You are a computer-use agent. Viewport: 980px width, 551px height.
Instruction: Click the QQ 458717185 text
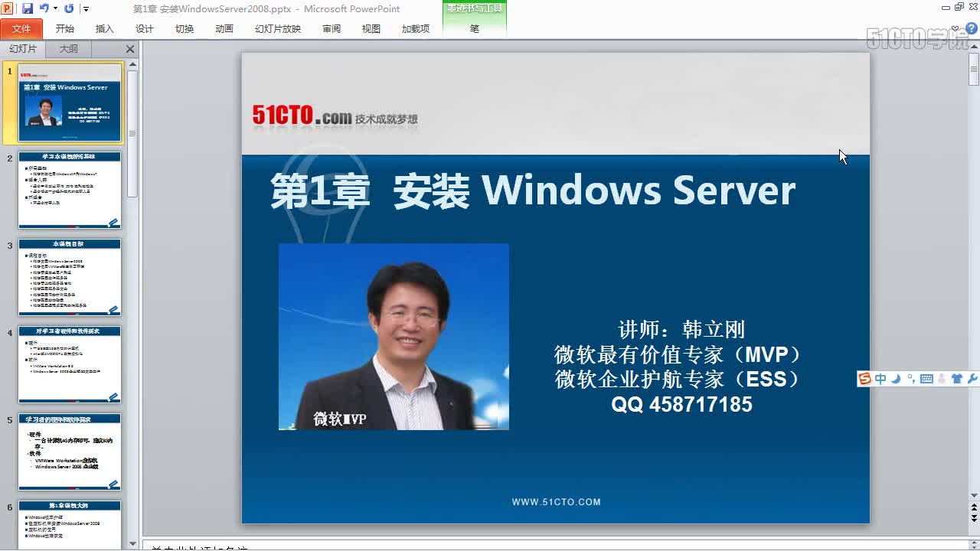click(681, 404)
